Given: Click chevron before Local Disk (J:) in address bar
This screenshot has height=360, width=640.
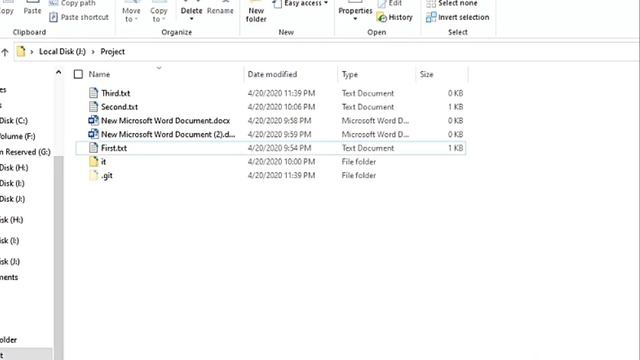Looking at the screenshot, I should 32,52.
